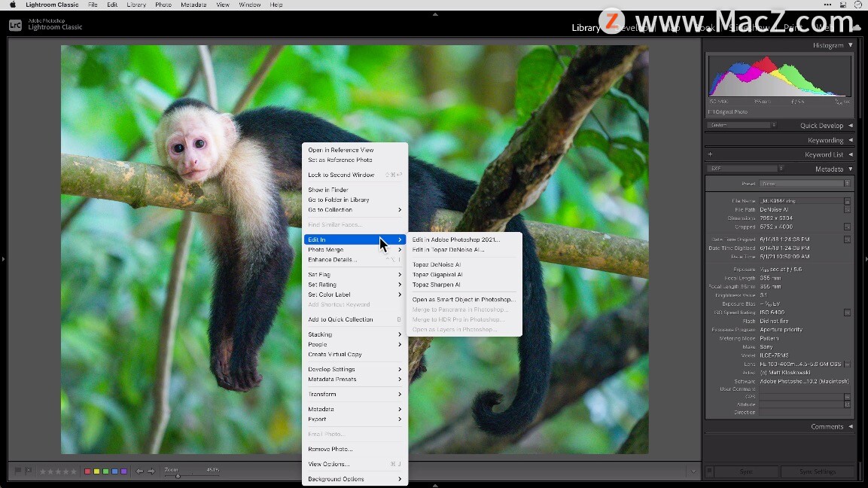Expand the Keyword List panel

coord(851,154)
